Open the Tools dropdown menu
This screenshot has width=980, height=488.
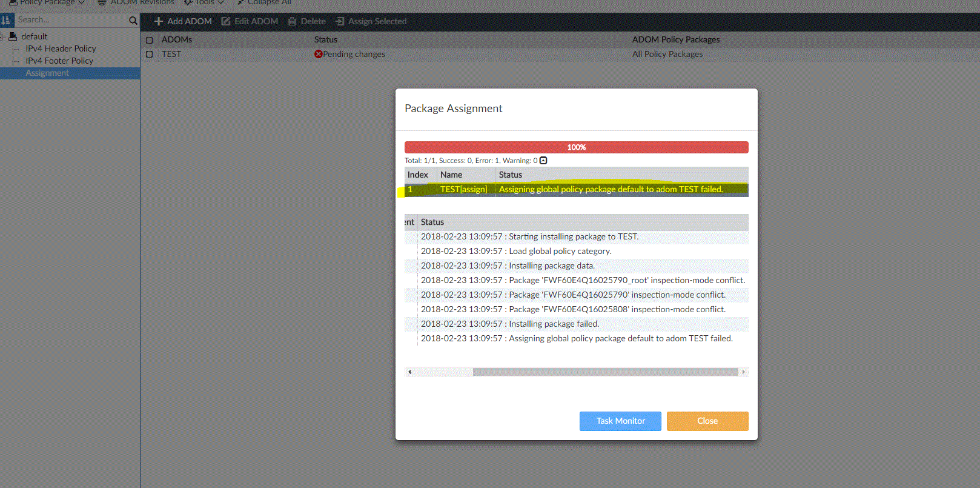tap(204, 2)
